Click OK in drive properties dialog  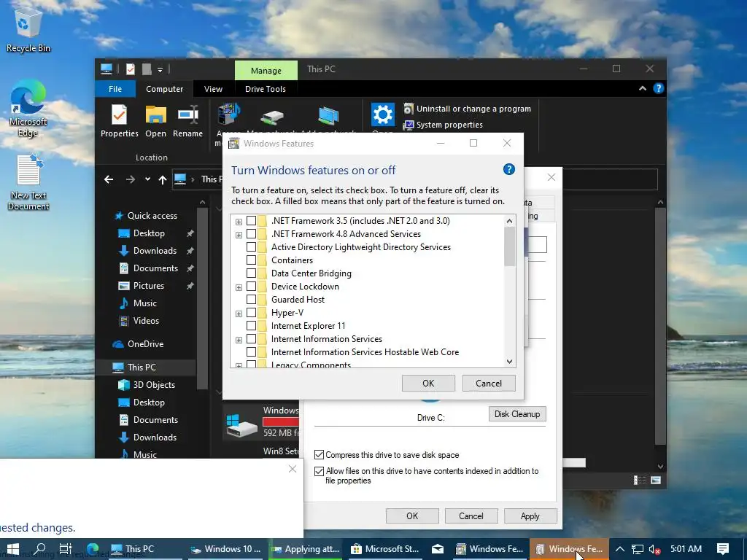(412, 516)
